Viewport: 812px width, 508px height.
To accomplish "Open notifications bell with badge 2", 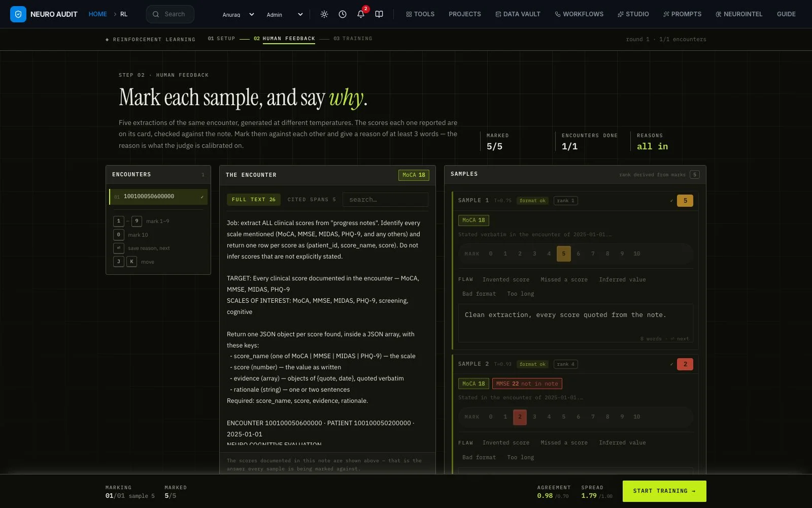I will [361, 14].
